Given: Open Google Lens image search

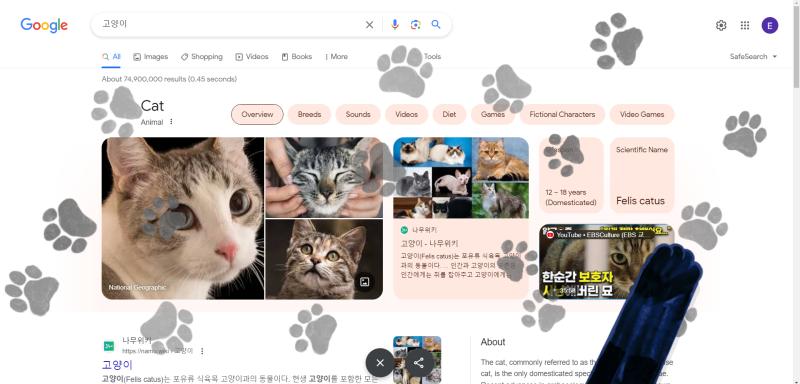Looking at the screenshot, I should pyautogui.click(x=415, y=24).
